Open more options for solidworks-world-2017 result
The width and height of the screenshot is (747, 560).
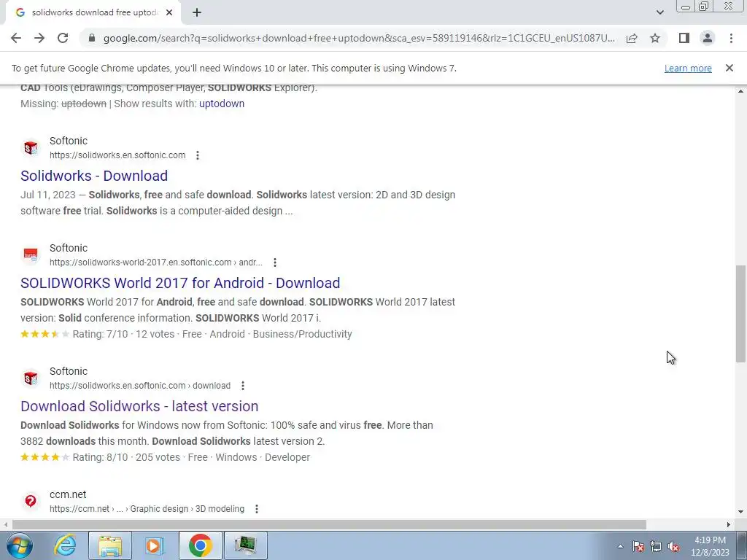(274, 262)
